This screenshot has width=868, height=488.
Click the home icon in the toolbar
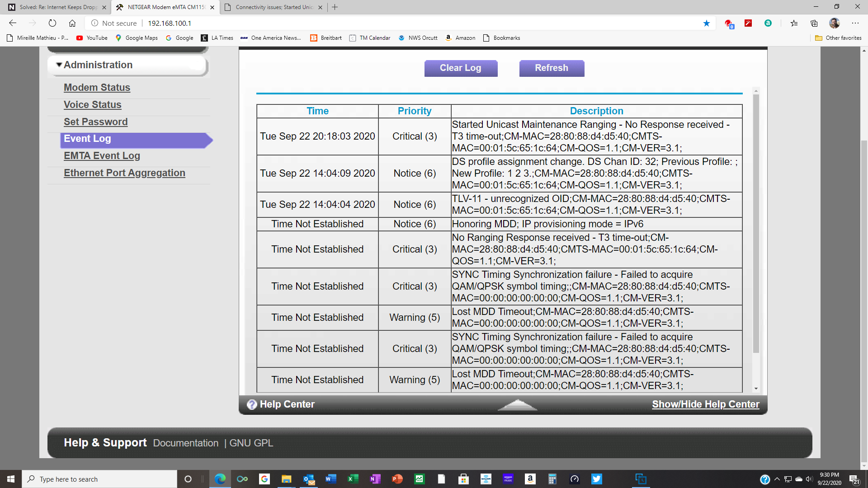72,23
